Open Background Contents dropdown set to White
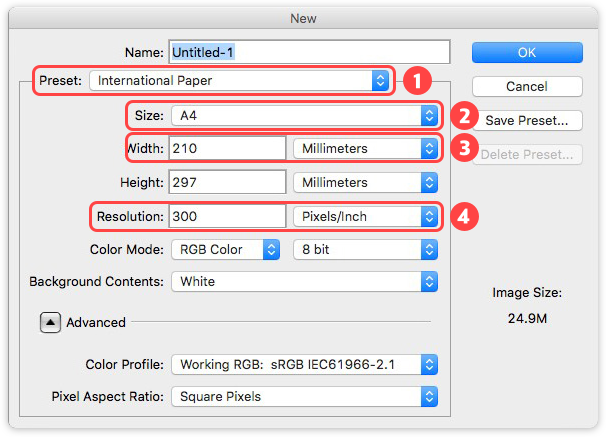 click(304, 282)
